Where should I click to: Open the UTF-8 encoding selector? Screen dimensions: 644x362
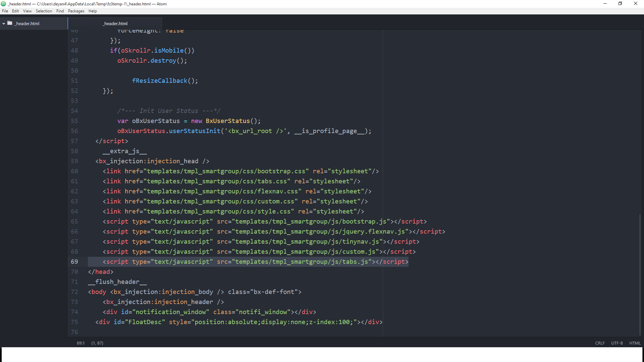coord(617,343)
